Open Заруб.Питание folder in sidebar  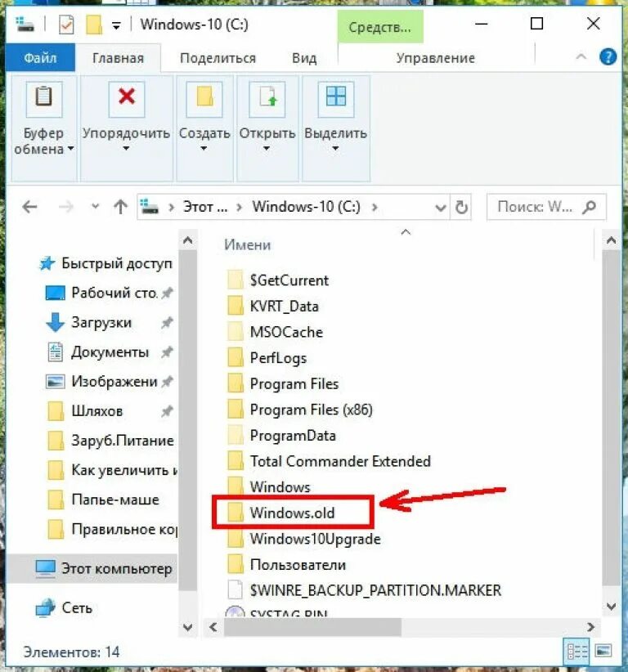[x=110, y=441]
